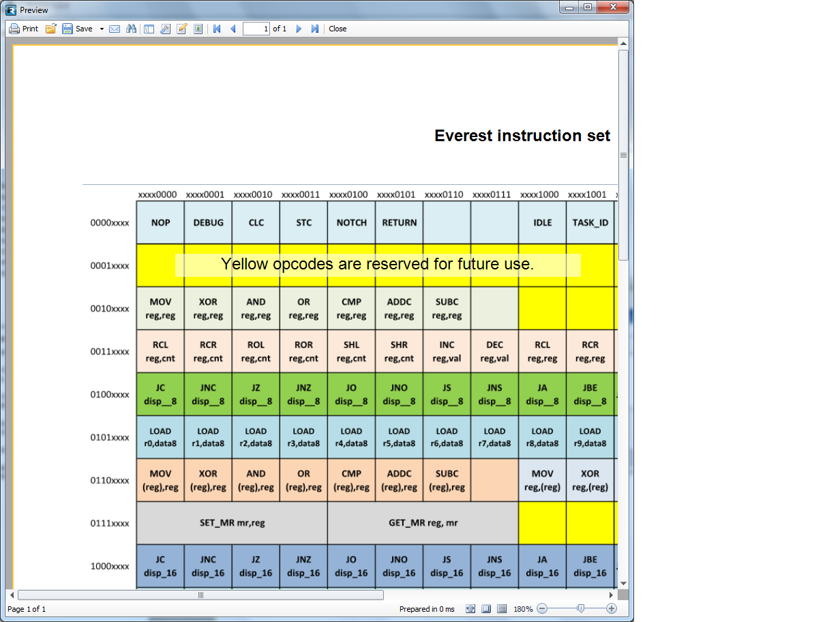Click the zoom in plus button
Screen dimensions: 840x622
(x=612, y=608)
